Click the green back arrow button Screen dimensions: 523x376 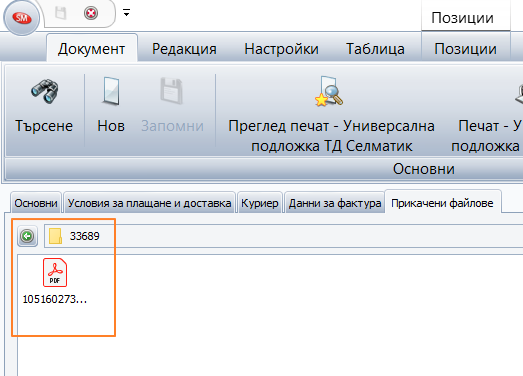[27, 236]
